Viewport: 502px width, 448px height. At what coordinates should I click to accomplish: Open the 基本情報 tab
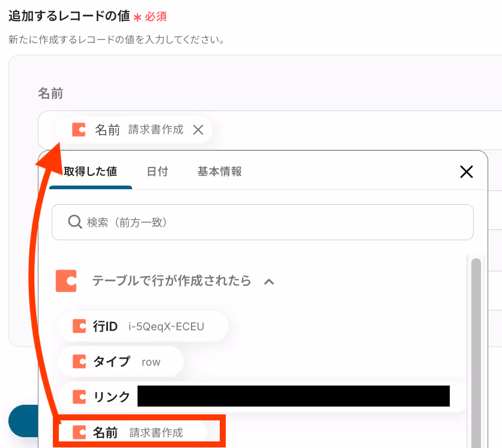[220, 172]
